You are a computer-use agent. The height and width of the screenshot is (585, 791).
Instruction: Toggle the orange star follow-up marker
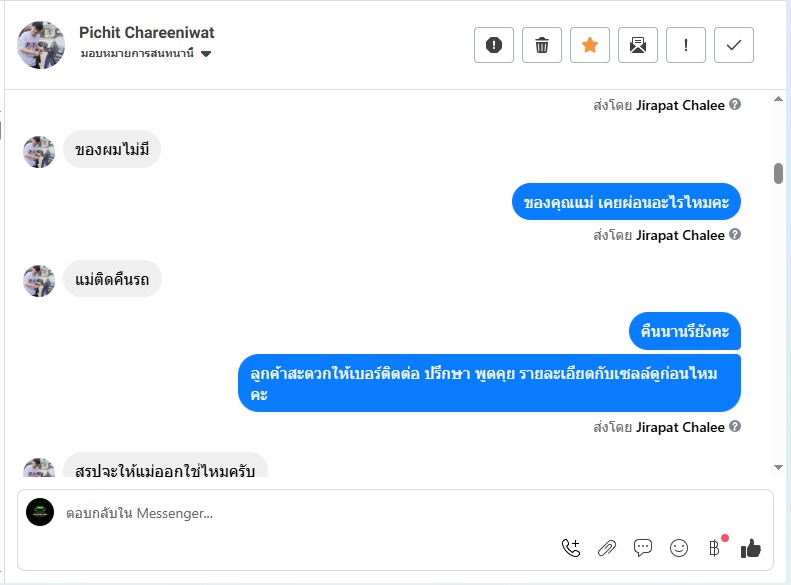click(x=590, y=45)
